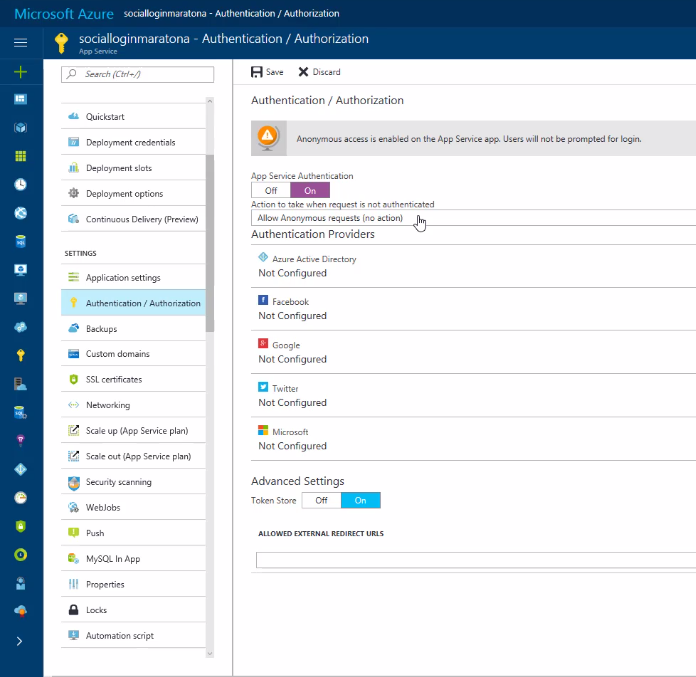Open MySQL In App menu item

tap(133, 558)
